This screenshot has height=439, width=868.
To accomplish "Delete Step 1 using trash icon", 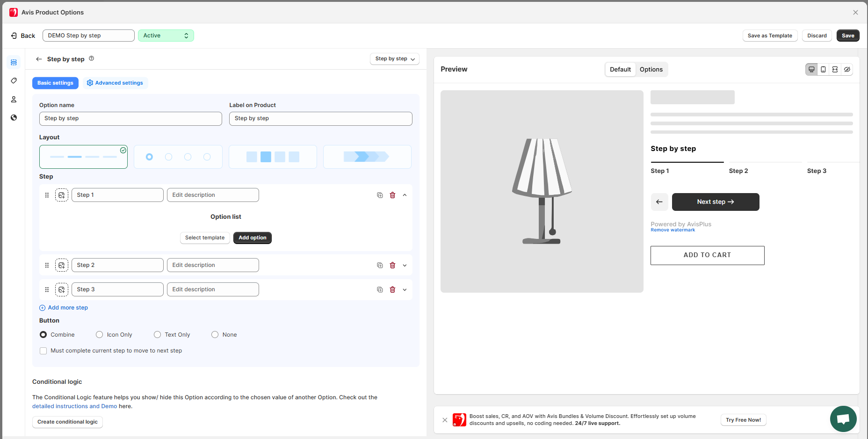I will [392, 195].
